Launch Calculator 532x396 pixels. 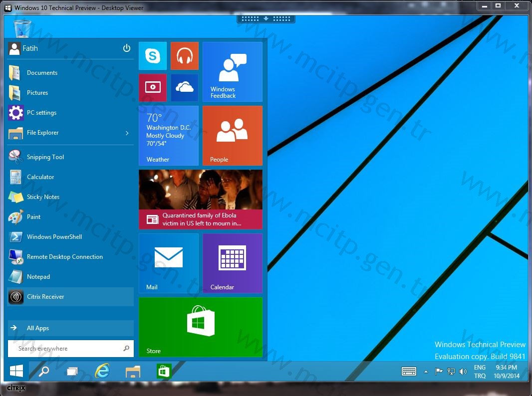point(70,177)
